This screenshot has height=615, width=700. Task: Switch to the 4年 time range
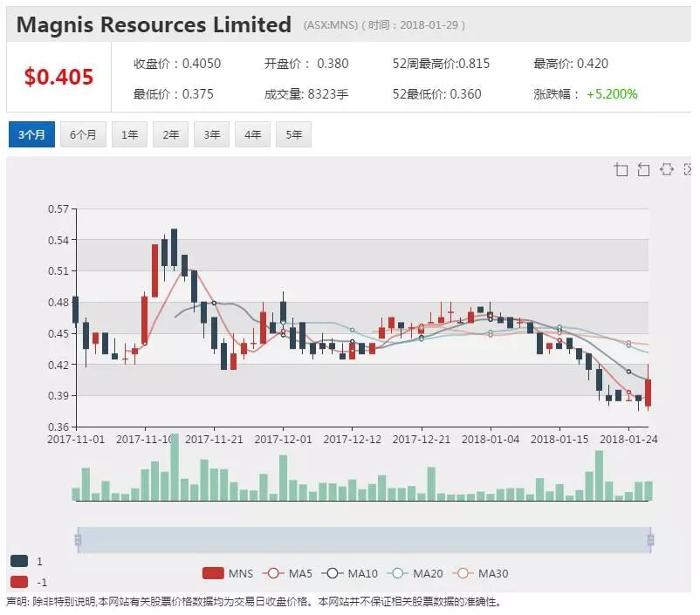[252, 134]
